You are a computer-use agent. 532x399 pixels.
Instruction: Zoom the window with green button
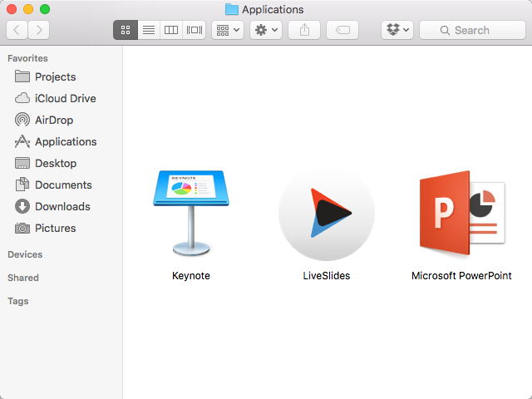45,9
